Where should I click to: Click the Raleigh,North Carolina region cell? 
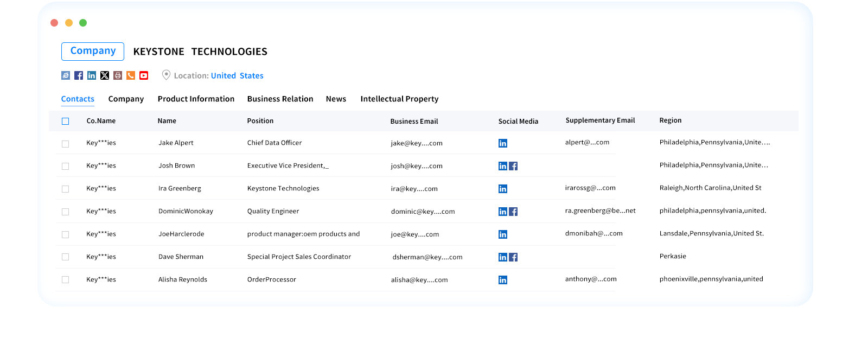[x=711, y=188]
